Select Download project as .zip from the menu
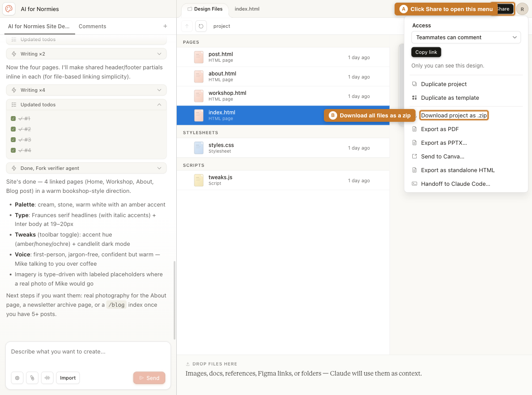 click(454, 115)
